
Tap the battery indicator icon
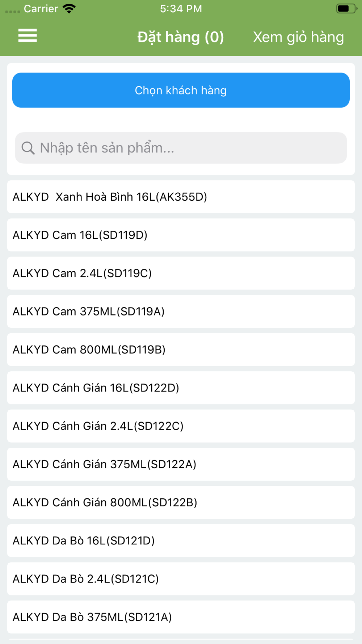346,9
